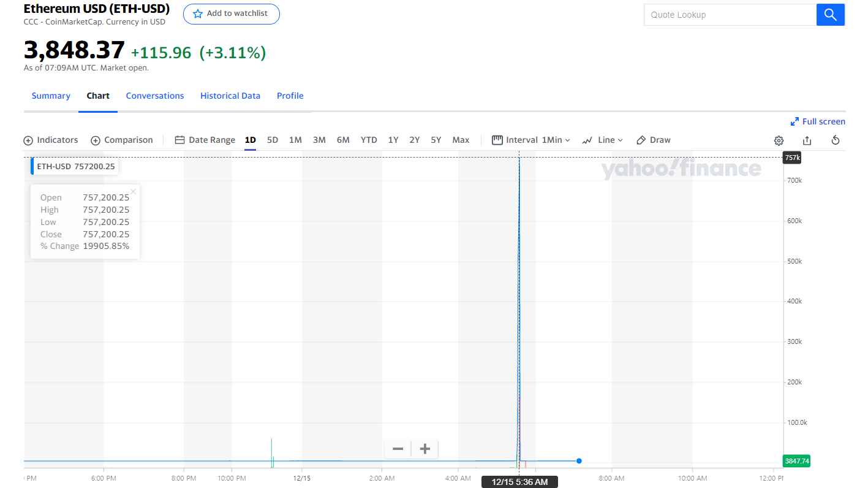
Task: Select the 5D time range
Action: point(273,140)
